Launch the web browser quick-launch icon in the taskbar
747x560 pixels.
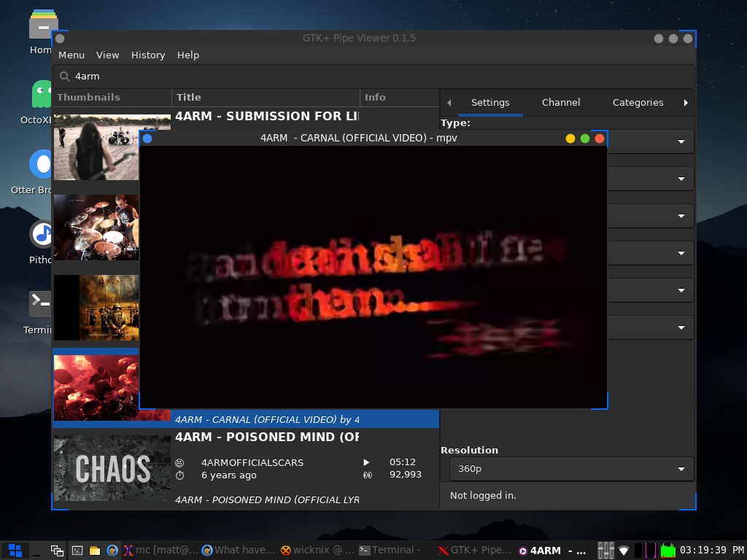tap(112, 551)
